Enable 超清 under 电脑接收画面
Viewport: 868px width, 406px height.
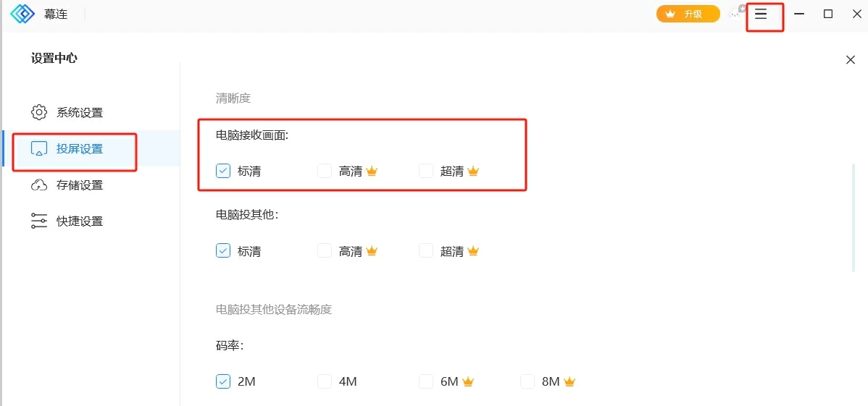click(x=426, y=171)
